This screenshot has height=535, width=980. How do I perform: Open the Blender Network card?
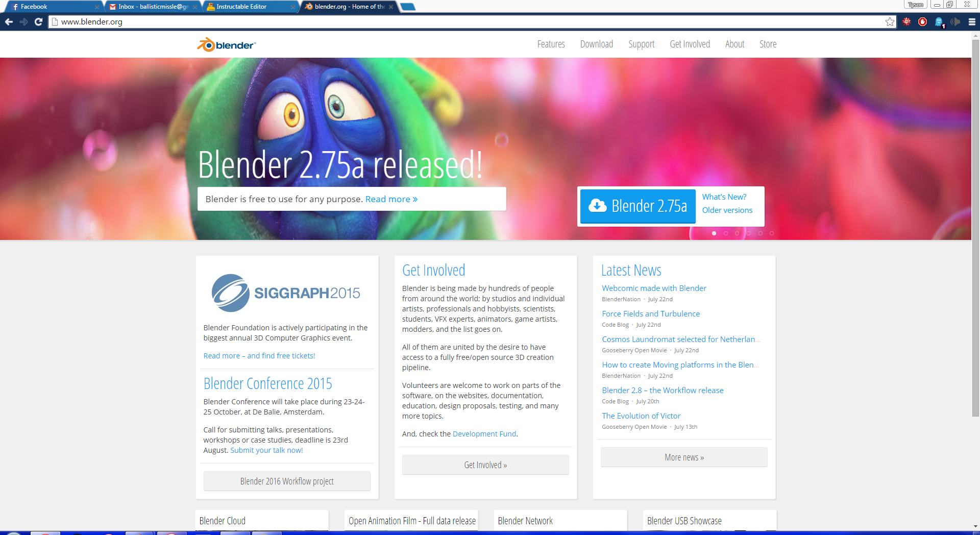[x=560, y=521]
